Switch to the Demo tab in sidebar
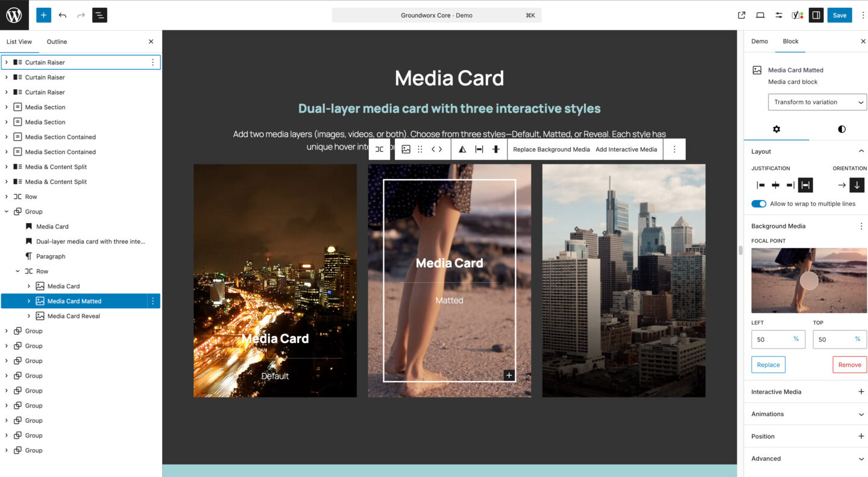Screen dimensions: 868x477 pos(759,41)
